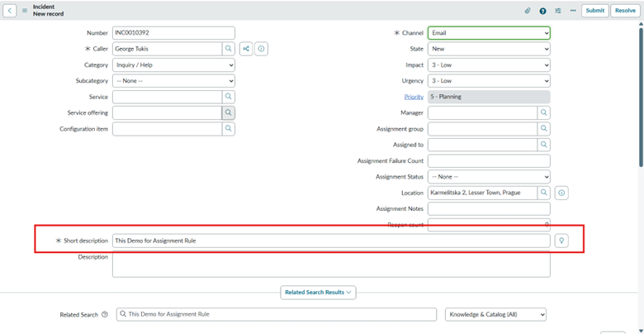Viewport: 644px width, 334px height.
Task: Open the form context menu hamburger icon
Action: click(x=25, y=11)
